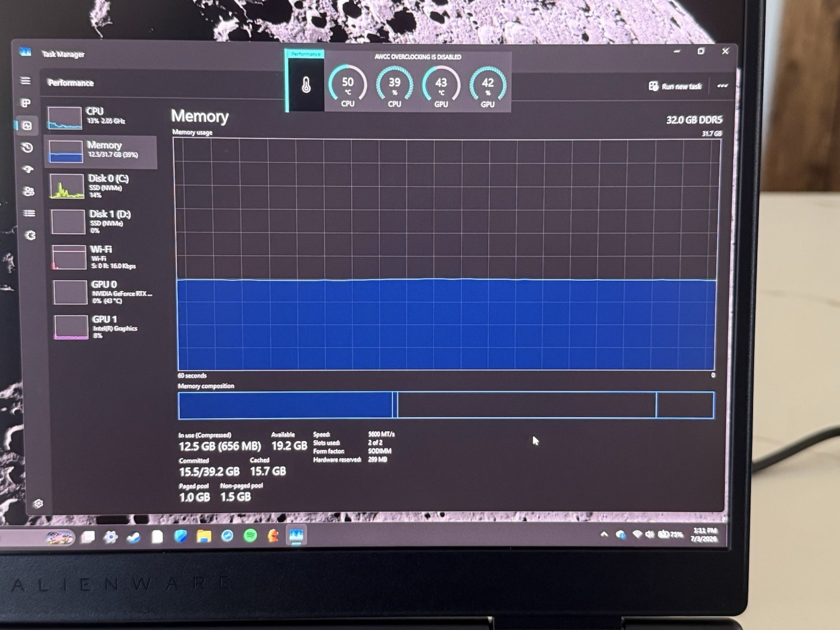Open the Users page icon
This screenshot has width=840, height=630.
[29, 191]
